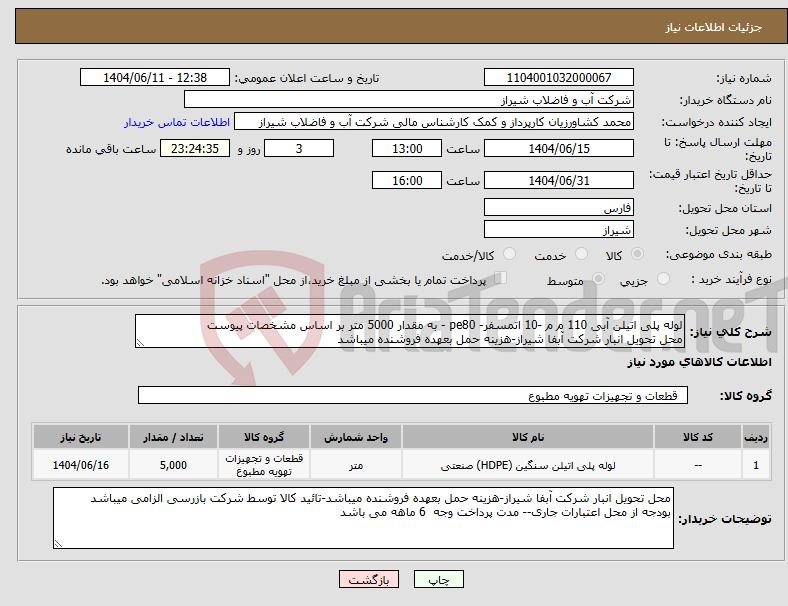Viewport: 788px width, 606px height.
Task: Click the resize handle of description box
Action: pos(140,343)
